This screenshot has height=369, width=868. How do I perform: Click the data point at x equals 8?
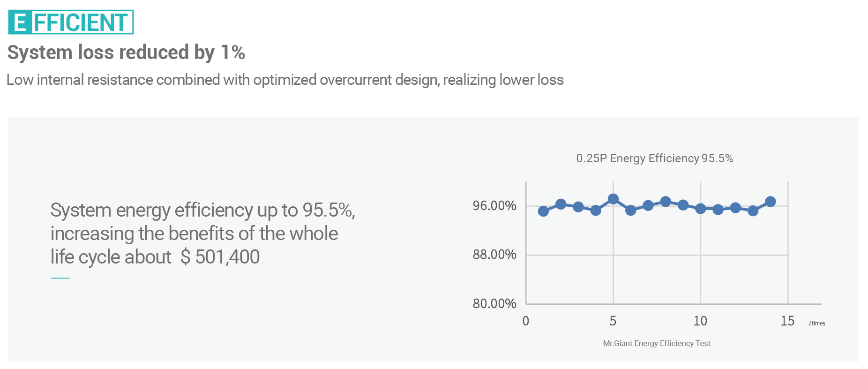click(666, 202)
